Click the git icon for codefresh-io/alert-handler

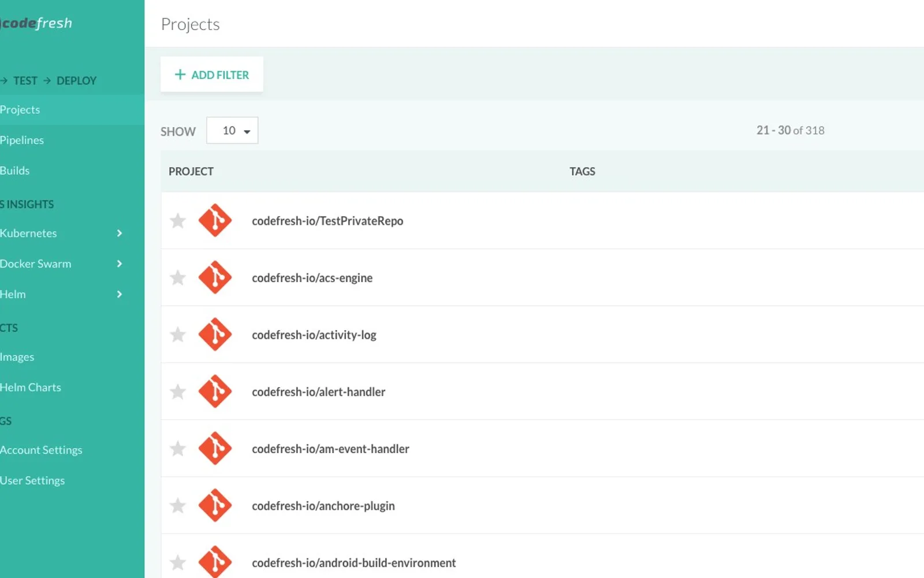pyautogui.click(x=215, y=391)
